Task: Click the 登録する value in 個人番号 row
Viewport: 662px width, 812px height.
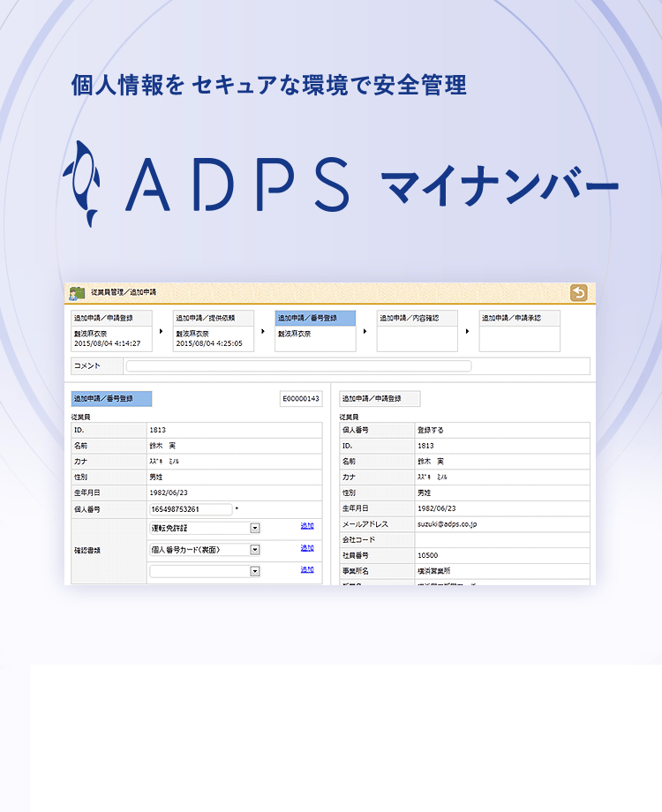Action: [x=431, y=430]
